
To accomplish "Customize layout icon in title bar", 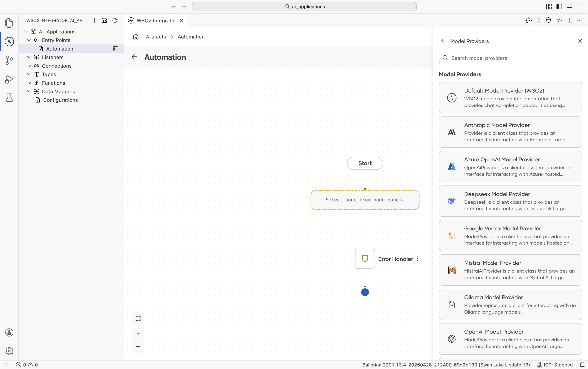I will (x=549, y=7).
